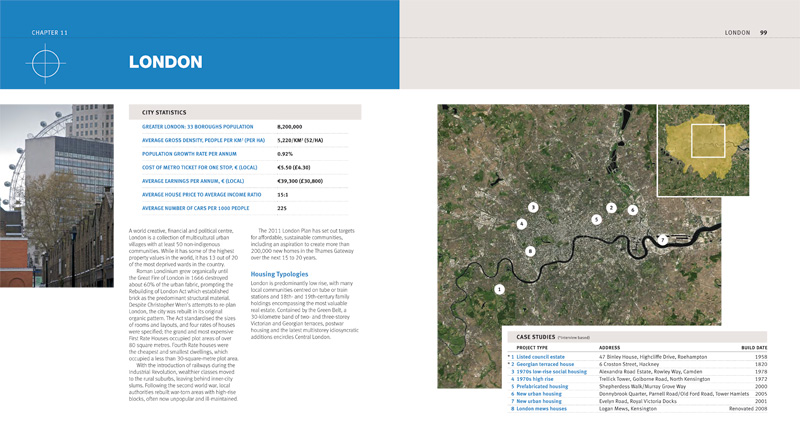Click the Housing Typologies heading

tap(279, 273)
